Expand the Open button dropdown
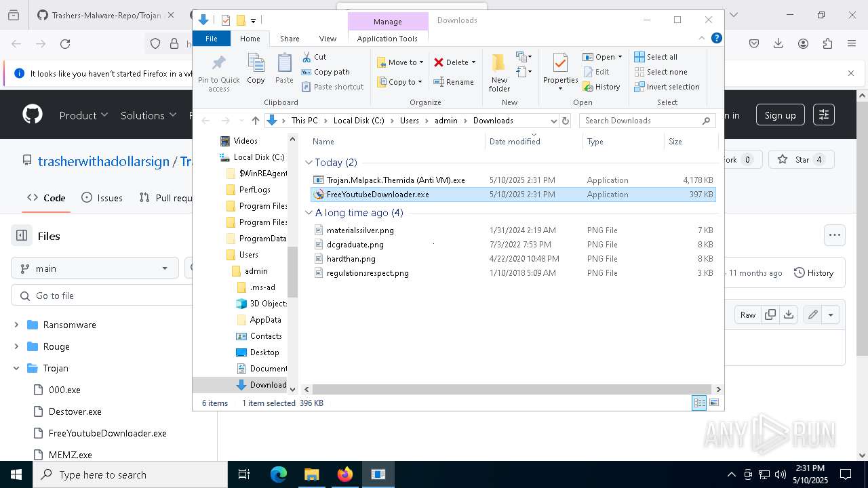 point(620,57)
